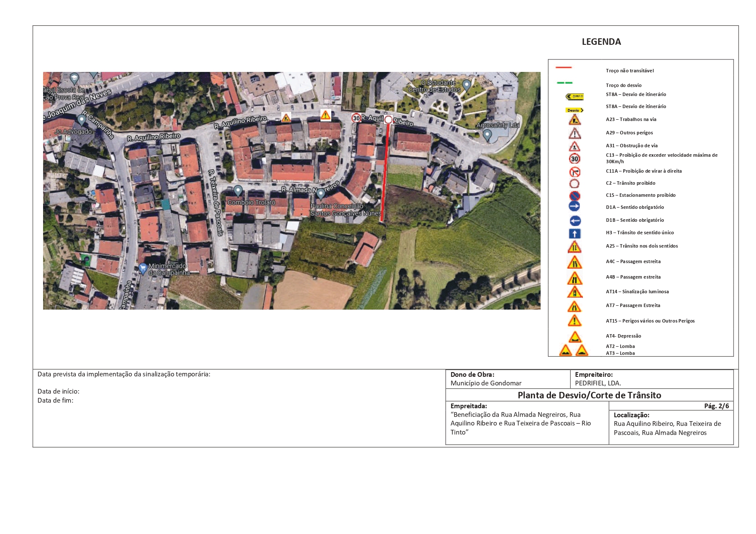This screenshot has width=756, height=534.
Task: Click the 'Empreitada:' label
Action: [x=469, y=406]
